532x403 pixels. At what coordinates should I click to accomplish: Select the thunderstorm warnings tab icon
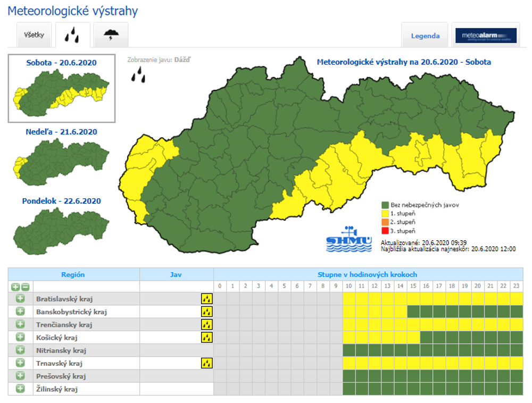(x=111, y=36)
